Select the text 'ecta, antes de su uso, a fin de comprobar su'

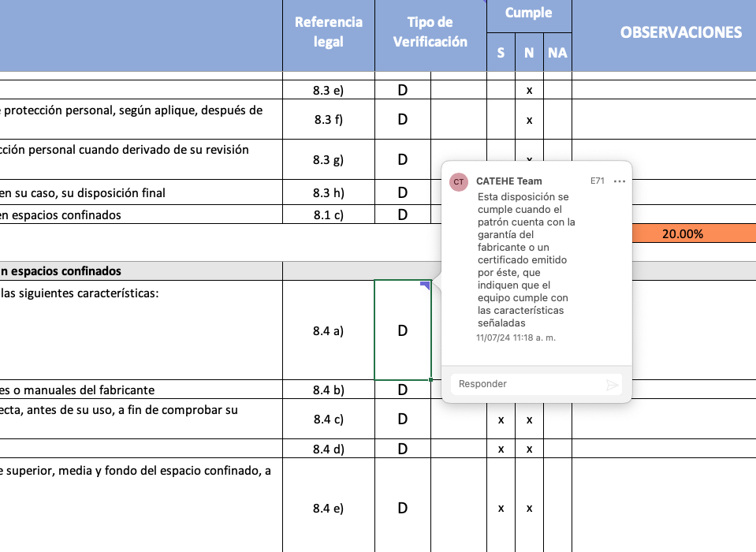pos(118,410)
